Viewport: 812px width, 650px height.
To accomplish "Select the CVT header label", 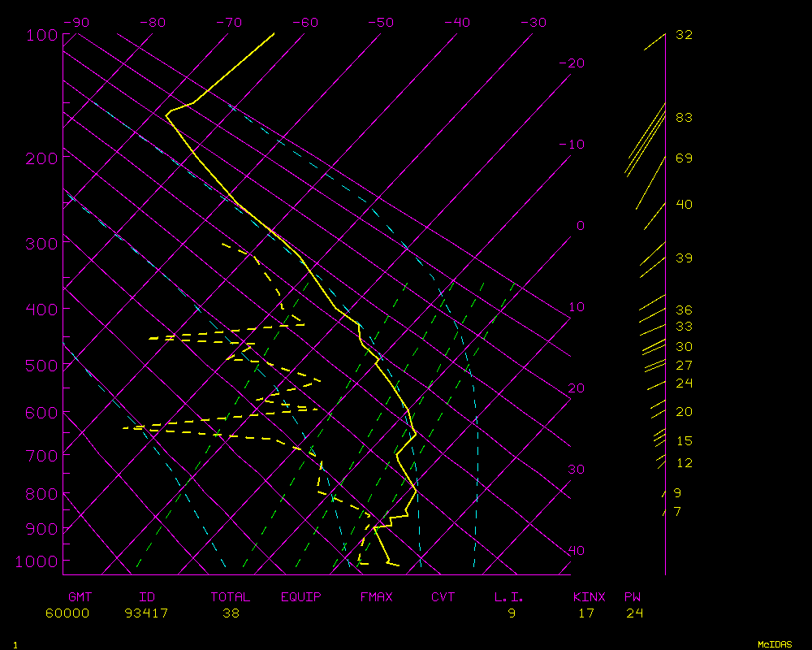I will point(443,597).
